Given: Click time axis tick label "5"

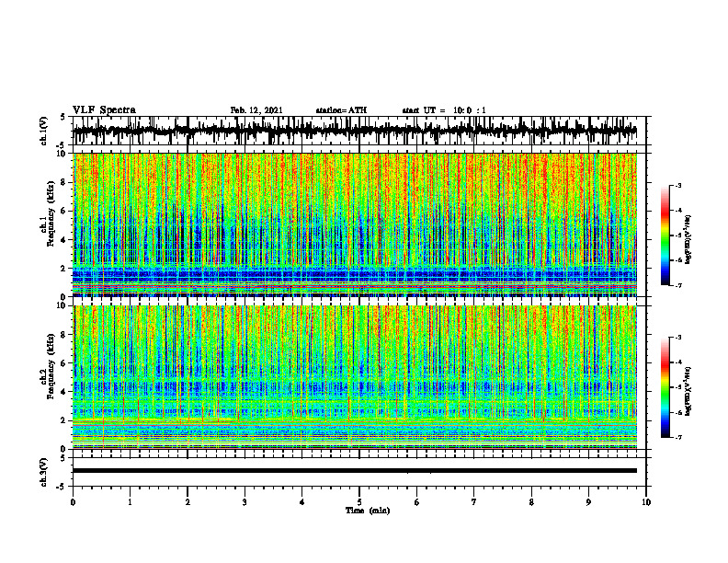Looking at the screenshot, I should [x=359, y=502].
